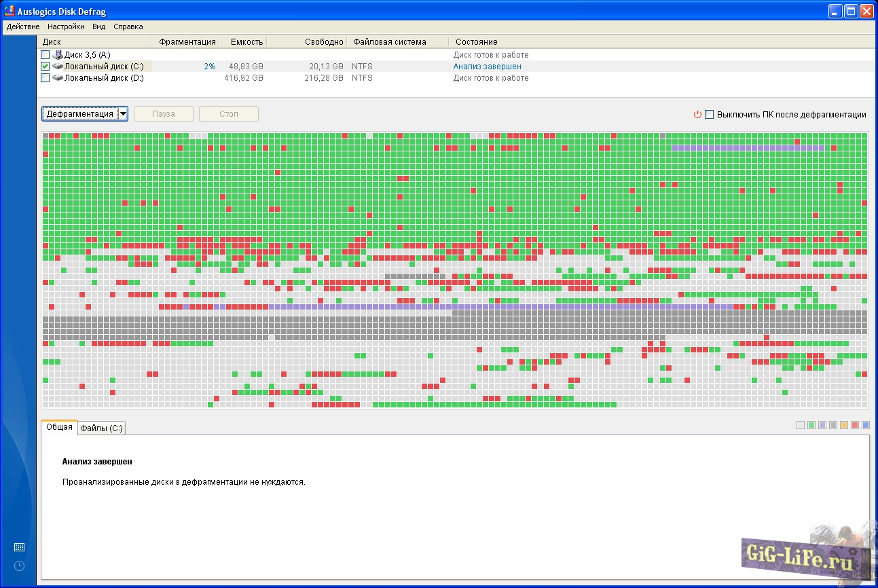Open the scheduler clock icon in sidebar
This screenshot has width=878, height=588.
19,566
